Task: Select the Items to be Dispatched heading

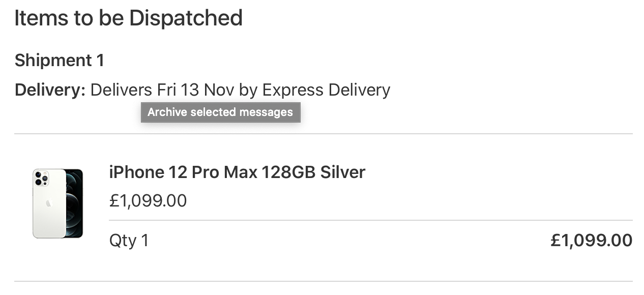Action: [x=128, y=18]
